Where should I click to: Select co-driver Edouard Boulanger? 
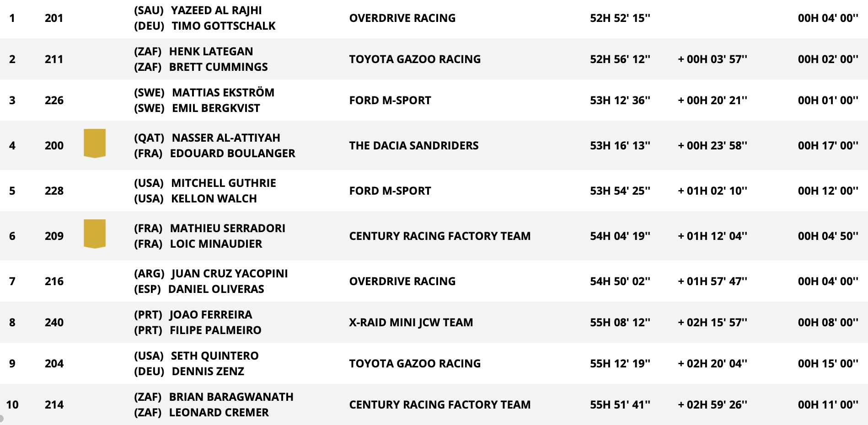[x=232, y=153]
